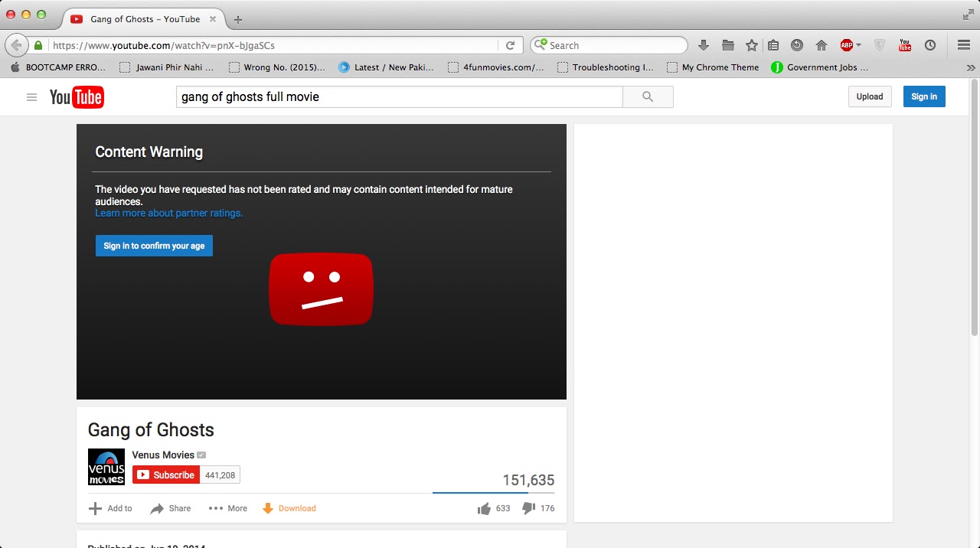Open 4funmovies.com bookmark
The width and height of the screenshot is (980, 548).
click(496, 67)
